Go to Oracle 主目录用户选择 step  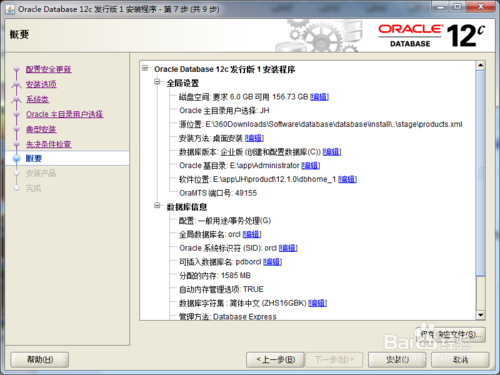click(65, 114)
